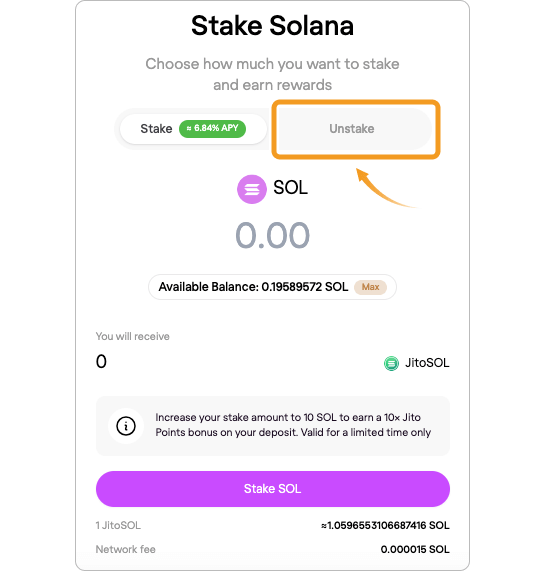Viewport: 550px width, 574px height.
Task: Click the JitoSOL token label
Action: click(427, 363)
